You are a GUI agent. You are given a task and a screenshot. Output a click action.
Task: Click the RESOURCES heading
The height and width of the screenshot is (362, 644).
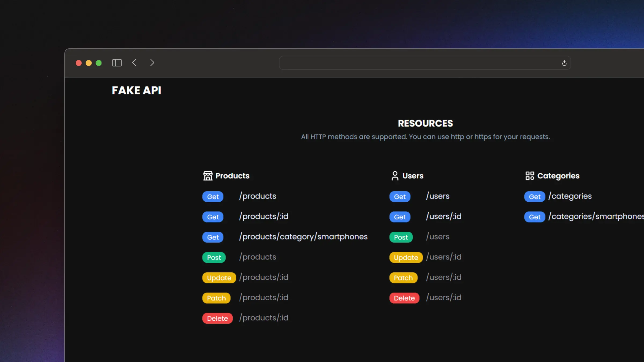pyautogui.click(x=425, y=123)
